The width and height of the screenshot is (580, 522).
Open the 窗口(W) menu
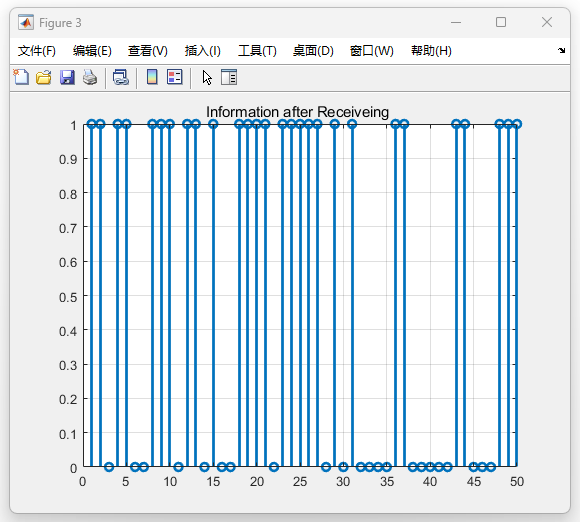[372, 51]
